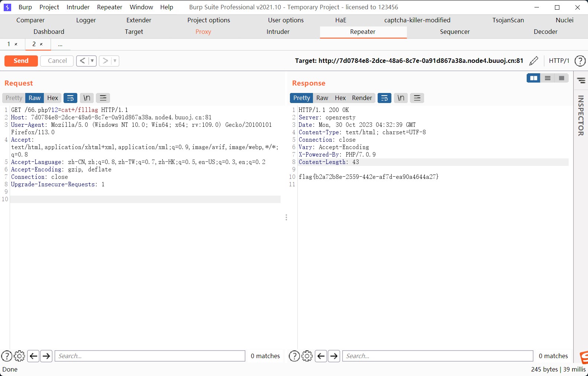Viewport: 588px width, 376px height.
Task: Click the Cancel button
Action: [x=57, y=61]
